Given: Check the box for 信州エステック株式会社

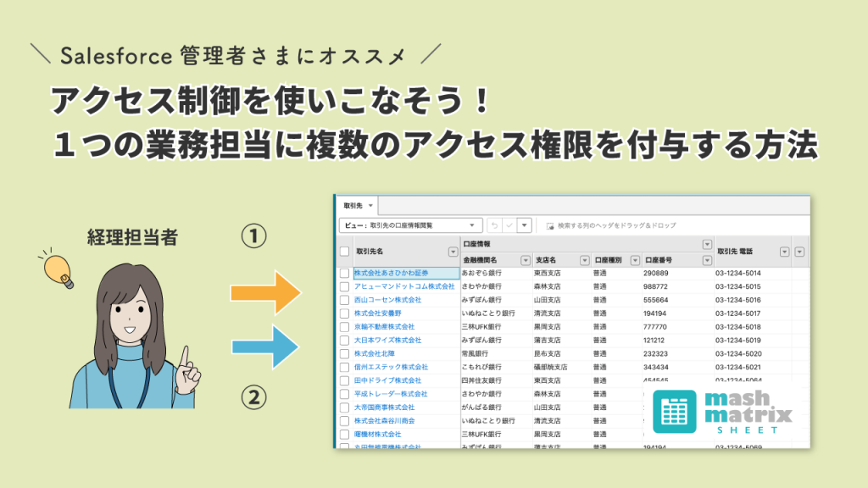Looking at the screenshot, I should pyautogui.click(x=344, y=368).
